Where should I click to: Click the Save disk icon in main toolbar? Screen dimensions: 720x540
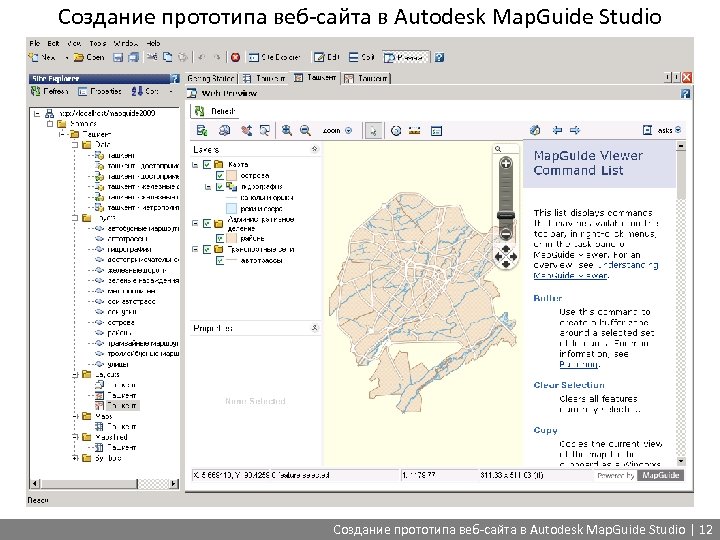(x=118, y=57)
